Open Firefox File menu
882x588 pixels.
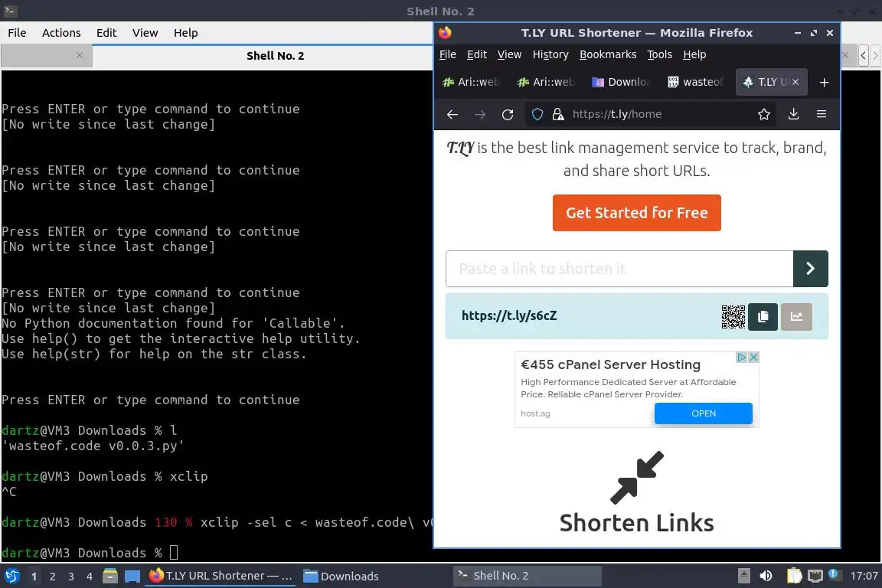pyautogui.click(x=448, y=54)
